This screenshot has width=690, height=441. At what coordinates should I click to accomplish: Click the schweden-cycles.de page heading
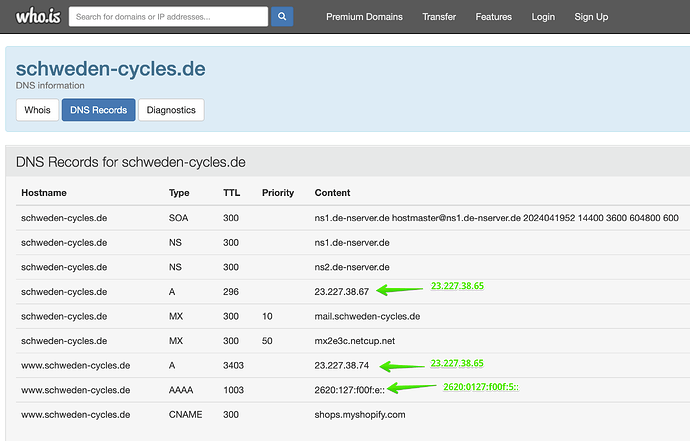point(110,69)
